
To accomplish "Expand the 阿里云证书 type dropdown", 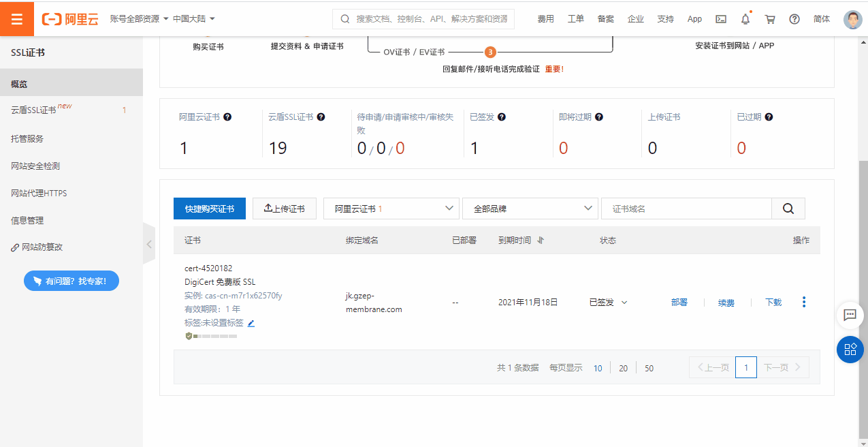I will coord(391,209).
